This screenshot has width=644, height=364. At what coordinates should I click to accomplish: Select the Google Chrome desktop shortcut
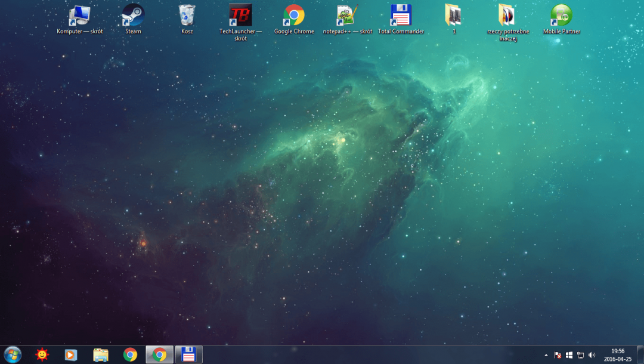pyautogui.click(x=294, y=16)
